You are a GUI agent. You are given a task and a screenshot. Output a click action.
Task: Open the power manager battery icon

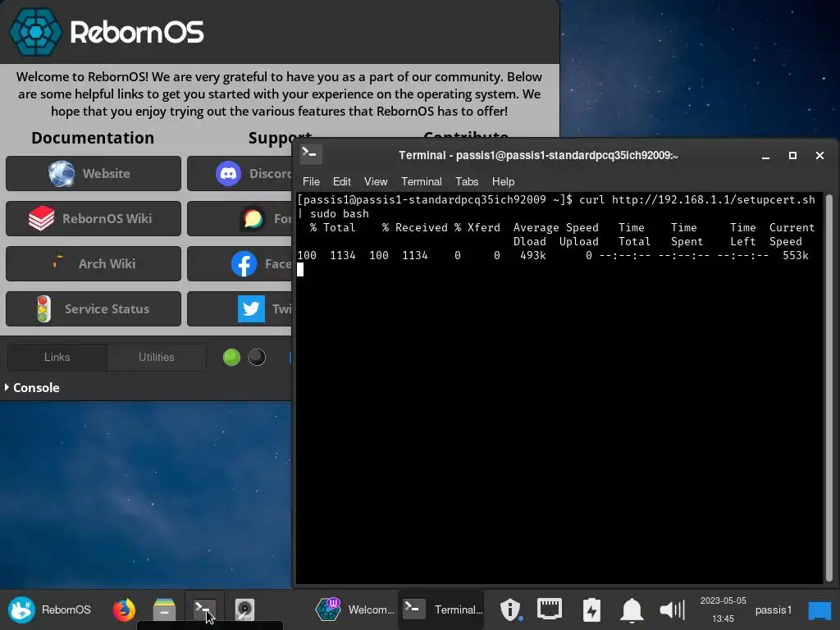(591, 609)
